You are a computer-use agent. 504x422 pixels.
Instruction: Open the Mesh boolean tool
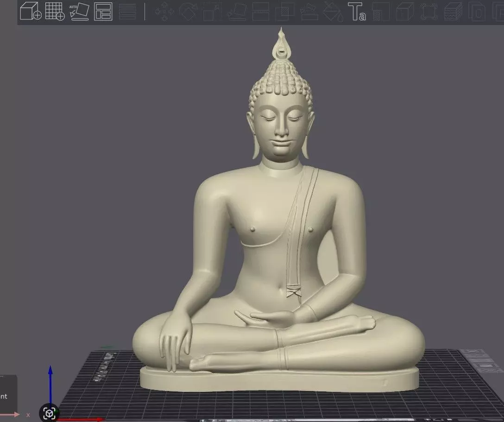coord(284,12)
